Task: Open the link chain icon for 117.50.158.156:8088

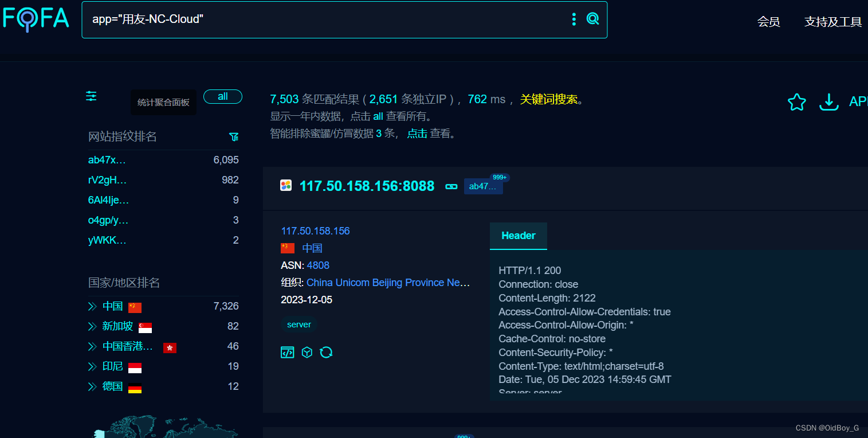Action: tap(451, 186)
